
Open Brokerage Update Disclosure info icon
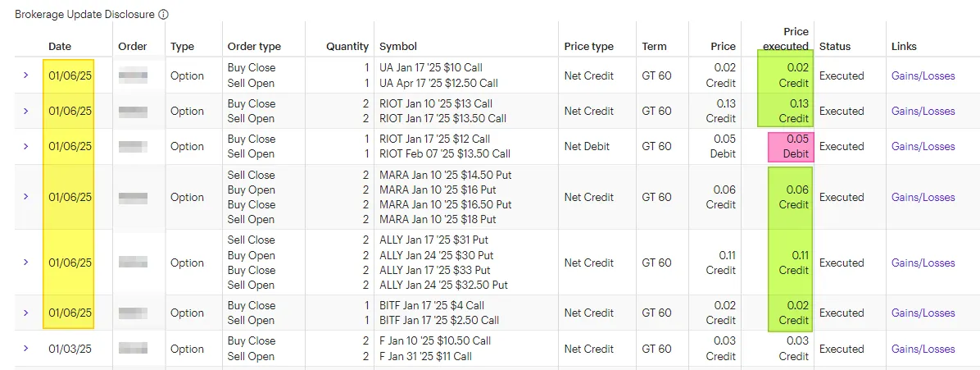point(163,15)
